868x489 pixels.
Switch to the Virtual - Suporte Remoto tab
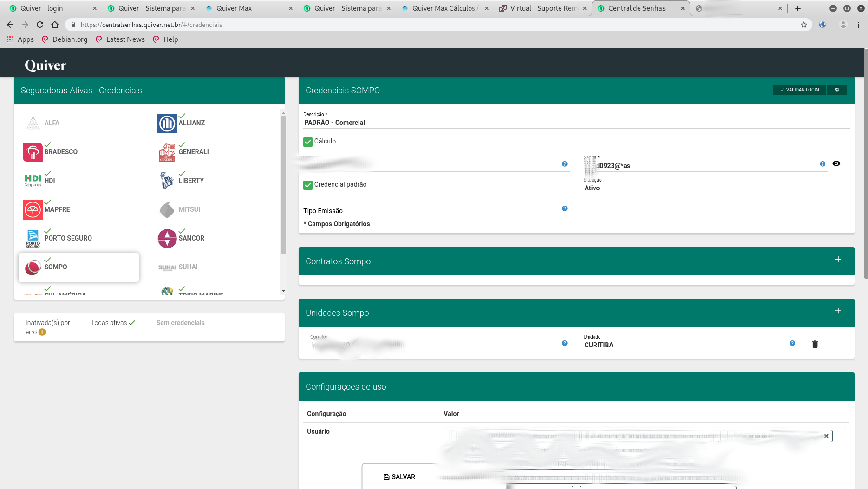point(543,8)
